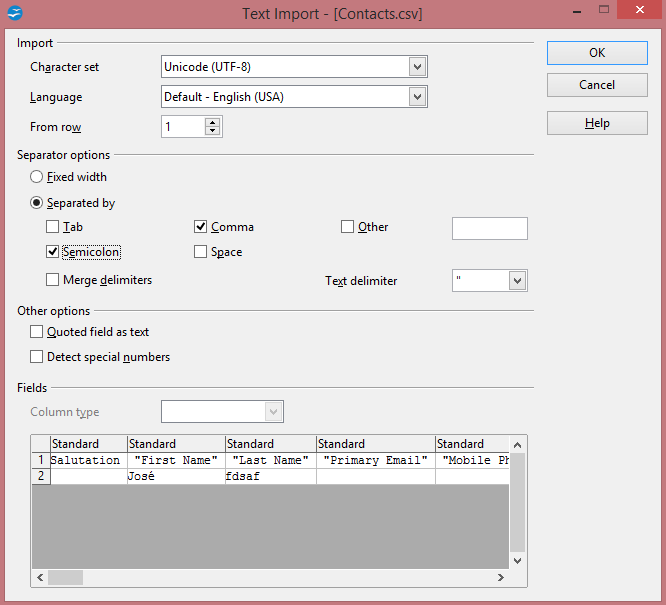This screenshot has height=605, width=666.
Task: Select the "First Name" column header in preview
Action: coord(176,444)
